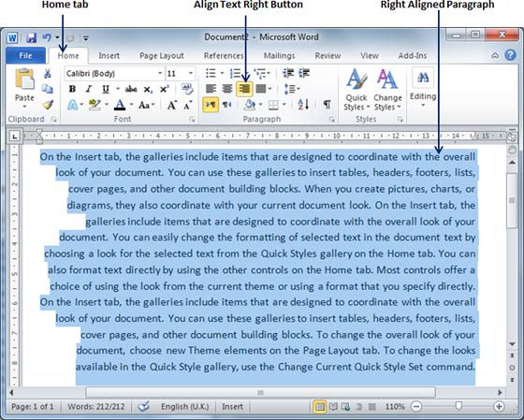
Task: Toggle Bold formatting
Action: (72, 89)
